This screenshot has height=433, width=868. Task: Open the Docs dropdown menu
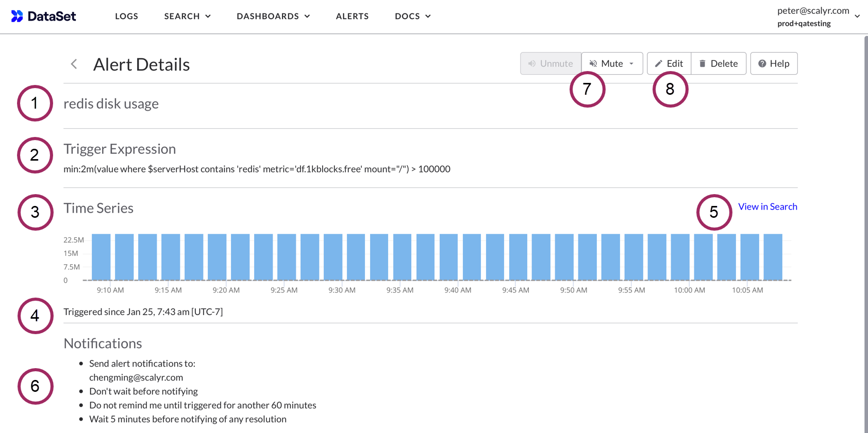tap(412, 16)
